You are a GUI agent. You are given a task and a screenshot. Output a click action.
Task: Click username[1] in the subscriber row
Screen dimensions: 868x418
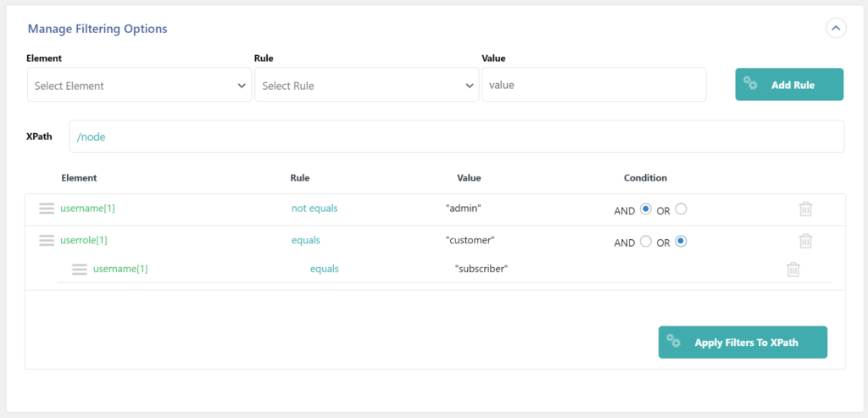point(120,269)
